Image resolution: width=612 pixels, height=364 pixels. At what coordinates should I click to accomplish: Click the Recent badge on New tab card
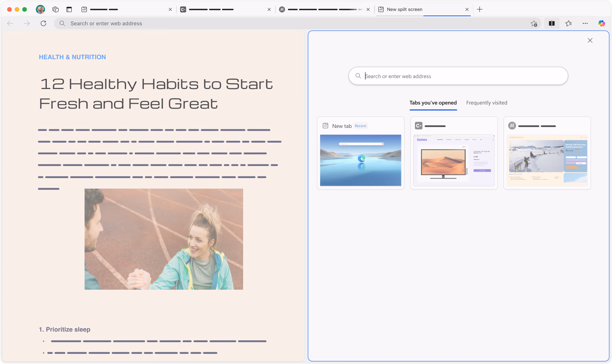[361, 126]
